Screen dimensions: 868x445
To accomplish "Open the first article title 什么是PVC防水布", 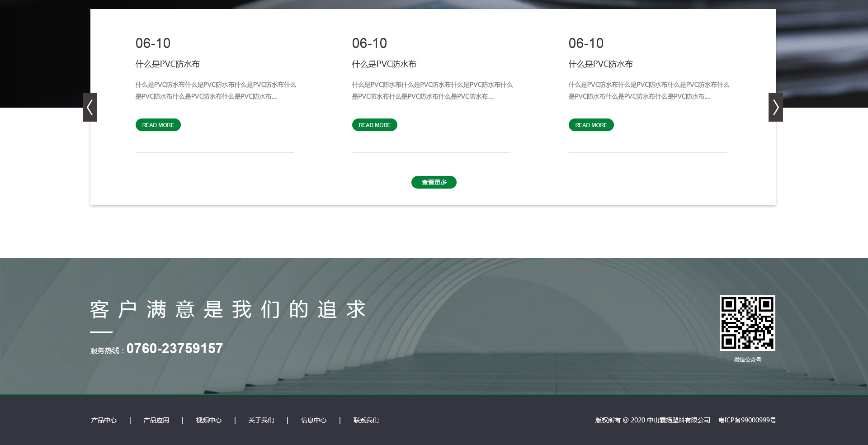I will [x=167, y=64].
